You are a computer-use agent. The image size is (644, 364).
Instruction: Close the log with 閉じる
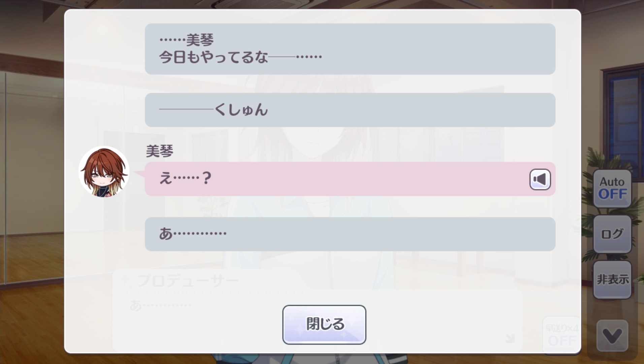click(x=324, y=325)
